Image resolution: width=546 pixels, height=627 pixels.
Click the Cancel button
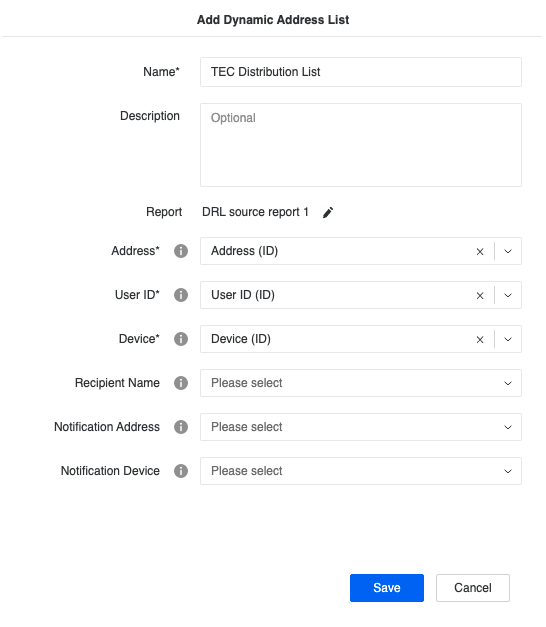473,588
